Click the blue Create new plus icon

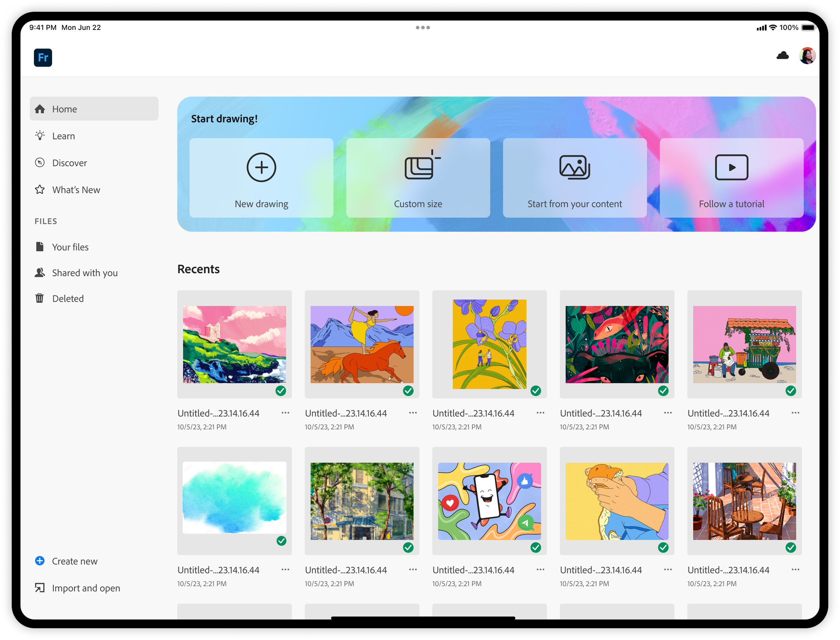click(x=40, y=561)
